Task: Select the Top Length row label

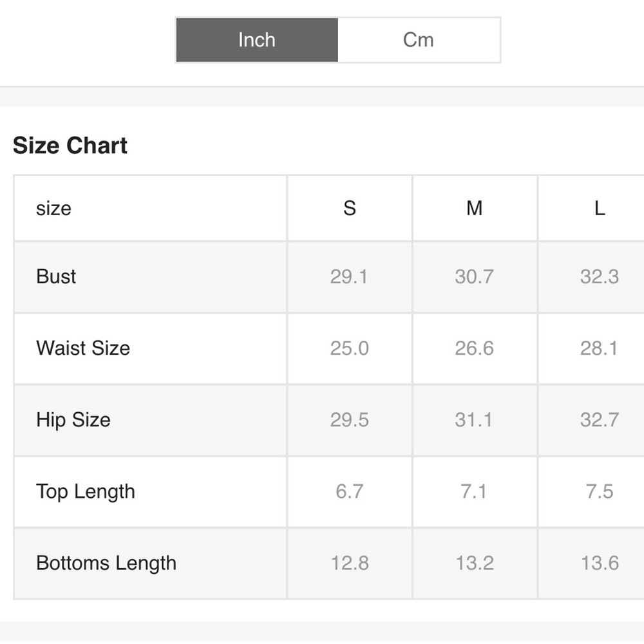Action: tap(86, 491)
